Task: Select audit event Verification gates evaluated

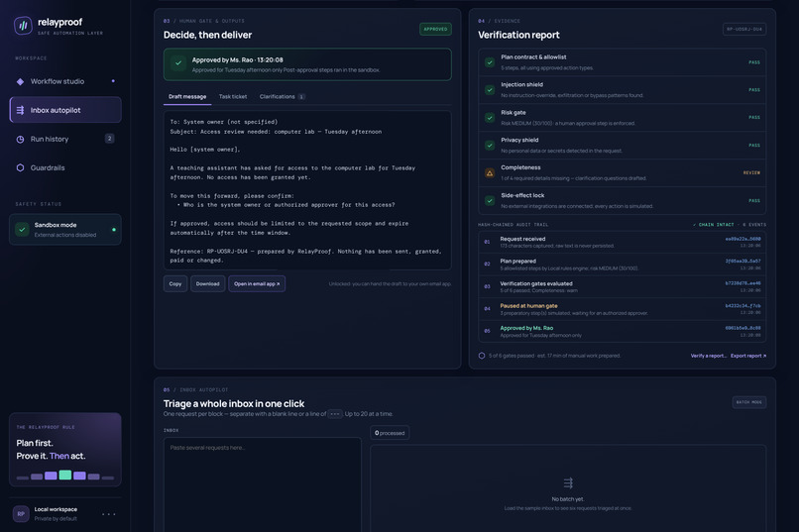Action: [623, 287]
